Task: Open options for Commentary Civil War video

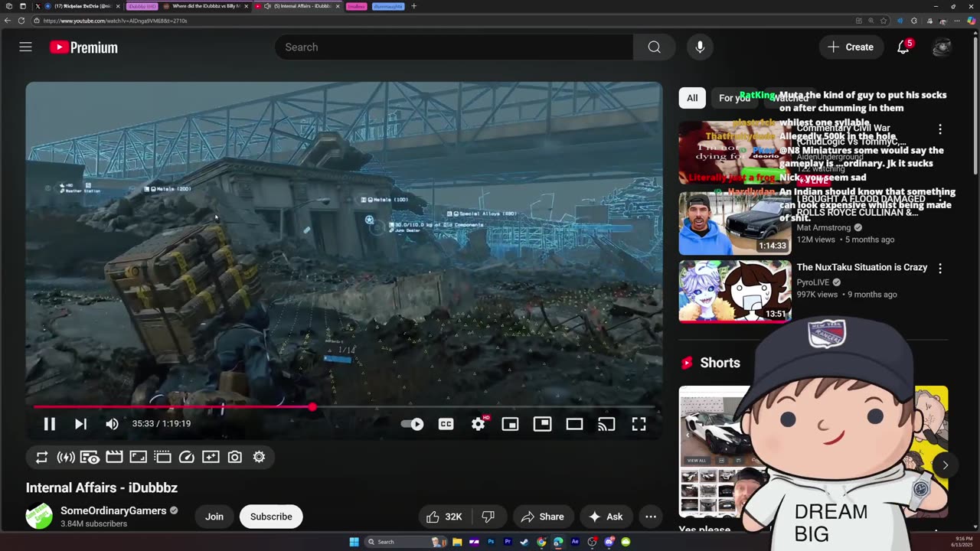Action: 940,129
